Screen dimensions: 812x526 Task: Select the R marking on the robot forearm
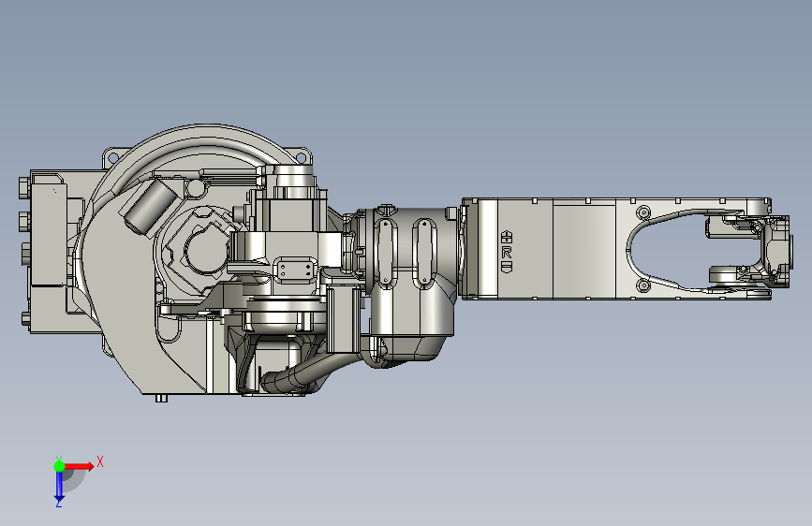pyautogui.click(x=507, y=252)
